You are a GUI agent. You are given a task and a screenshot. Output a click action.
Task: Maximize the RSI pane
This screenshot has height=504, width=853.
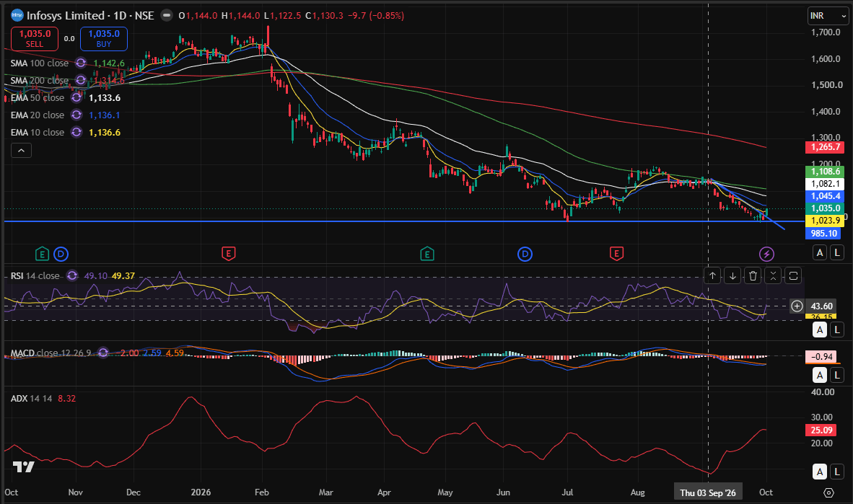793,275
